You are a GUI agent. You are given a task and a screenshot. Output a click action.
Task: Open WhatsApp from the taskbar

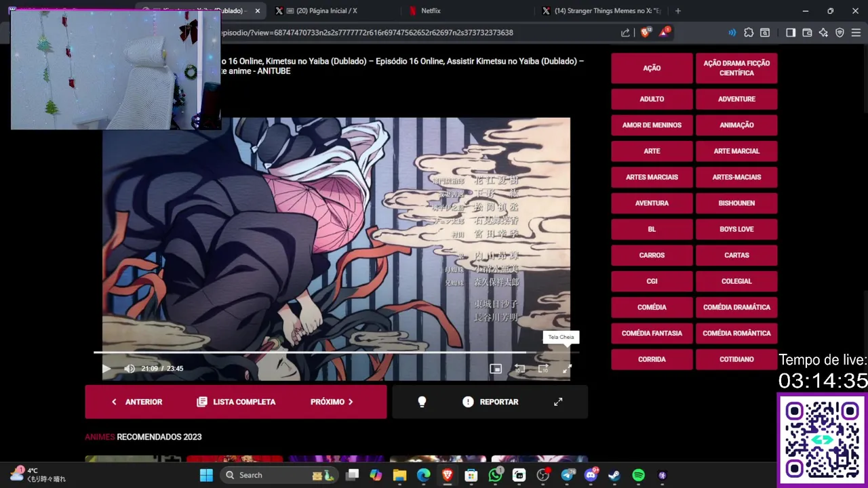click(x=496, y=475)
